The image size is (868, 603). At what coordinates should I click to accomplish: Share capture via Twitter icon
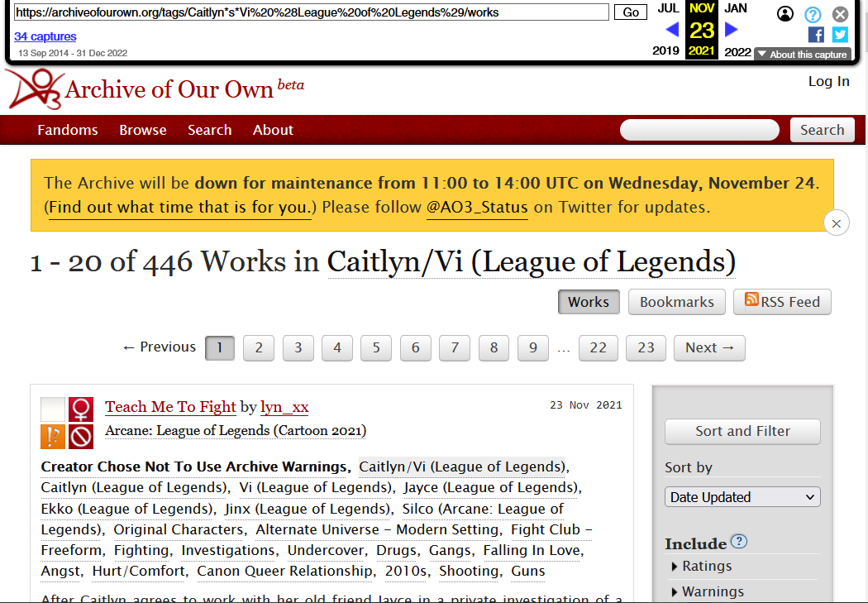[x=840, y=35]
